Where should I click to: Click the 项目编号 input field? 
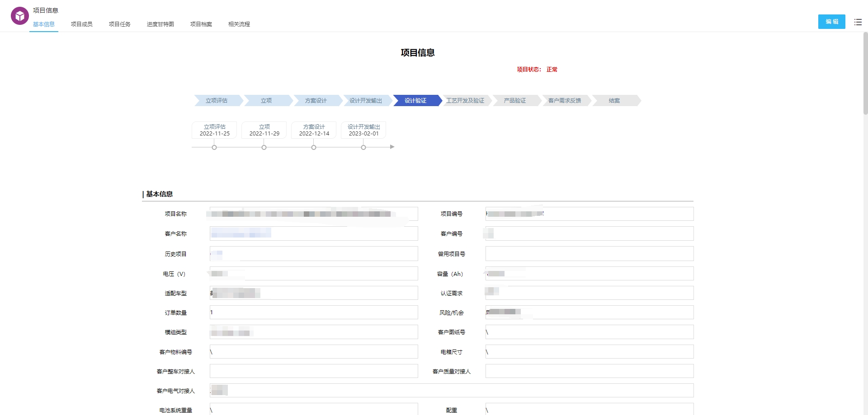click(x=590, y=214)
